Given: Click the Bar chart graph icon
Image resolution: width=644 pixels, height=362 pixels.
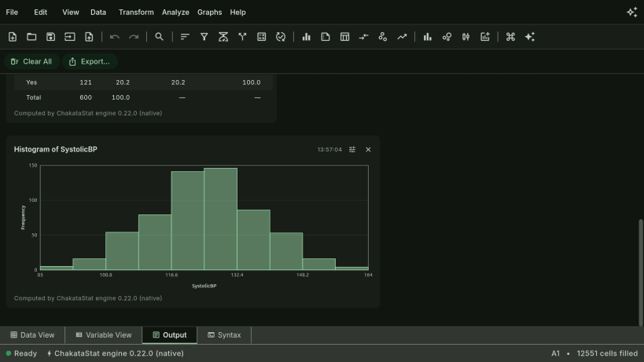Looking at the screenshot, I should click(x=428, y=37).
